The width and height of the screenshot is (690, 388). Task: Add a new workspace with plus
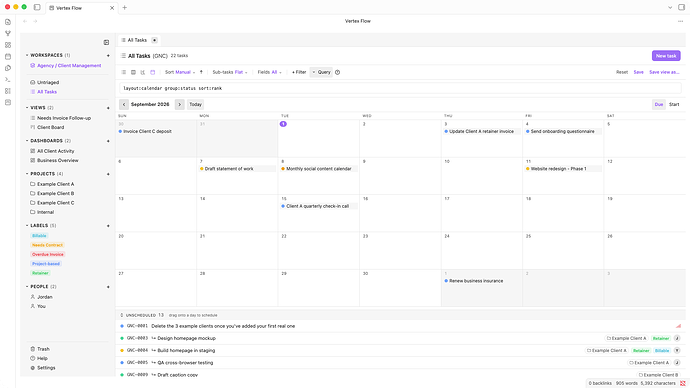108,55
